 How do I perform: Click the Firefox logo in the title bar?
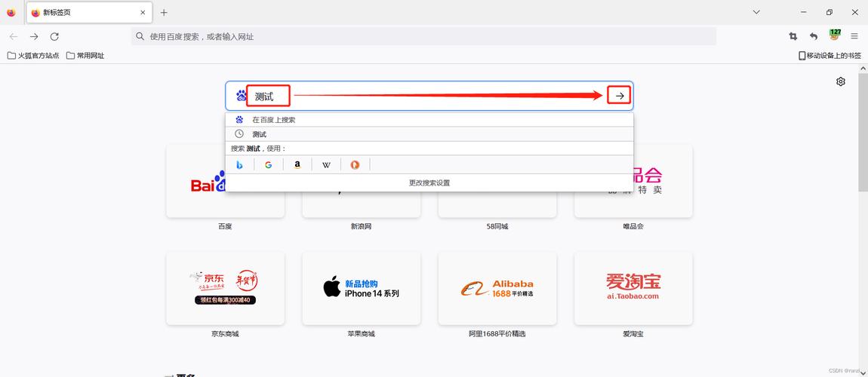(11, 13)
